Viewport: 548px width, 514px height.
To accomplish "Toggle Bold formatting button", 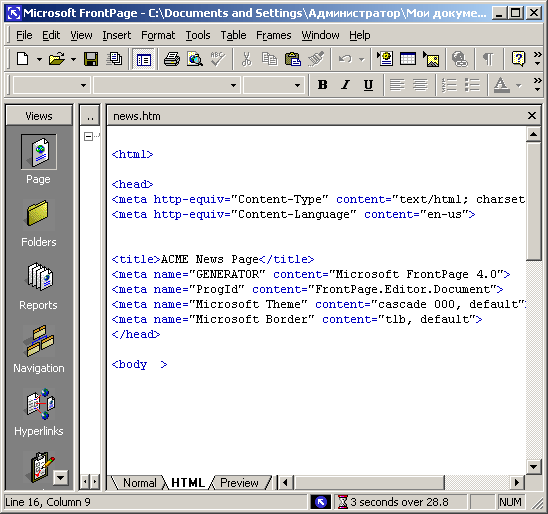I will 322,85.
